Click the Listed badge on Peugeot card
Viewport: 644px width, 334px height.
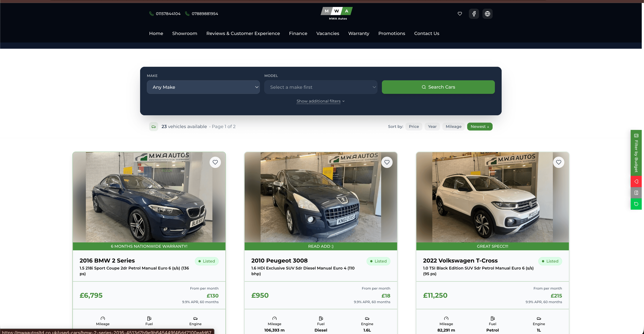point(378,261)
